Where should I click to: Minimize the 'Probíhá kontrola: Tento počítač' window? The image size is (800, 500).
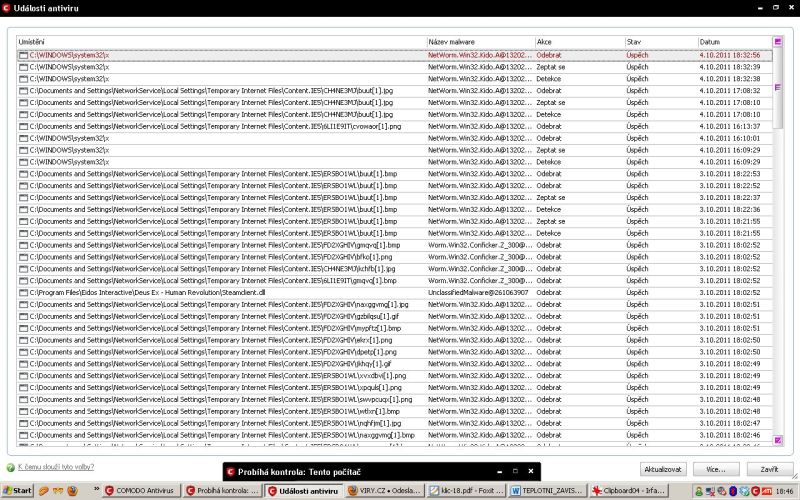tap(499, 471)
